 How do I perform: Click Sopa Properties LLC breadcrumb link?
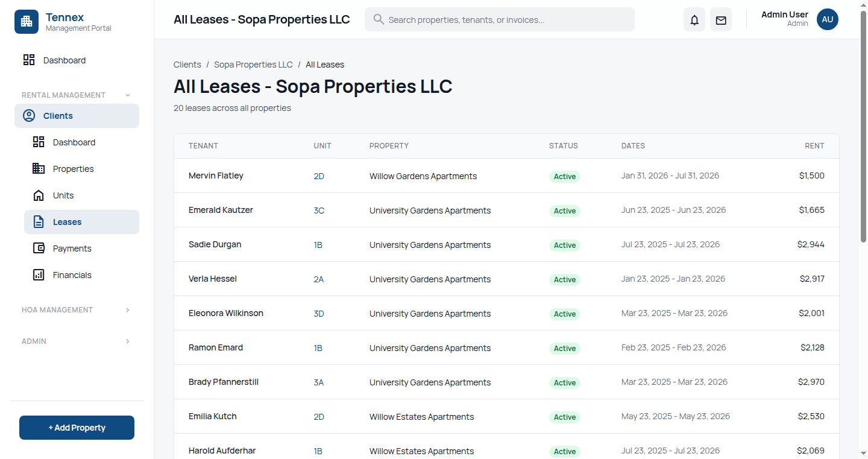pyautogui.click(x=253, y=65)
